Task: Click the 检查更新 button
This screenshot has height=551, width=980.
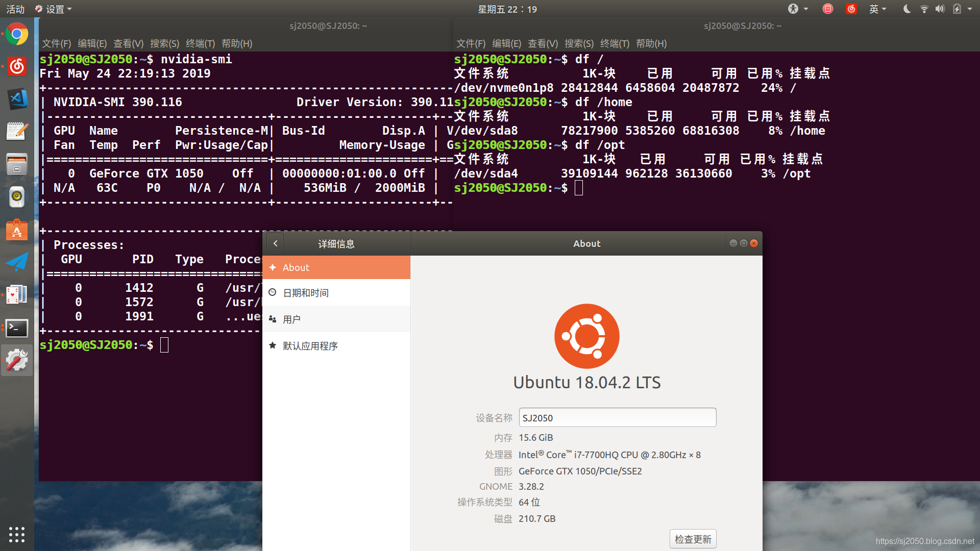Action: tap(693, 539)
